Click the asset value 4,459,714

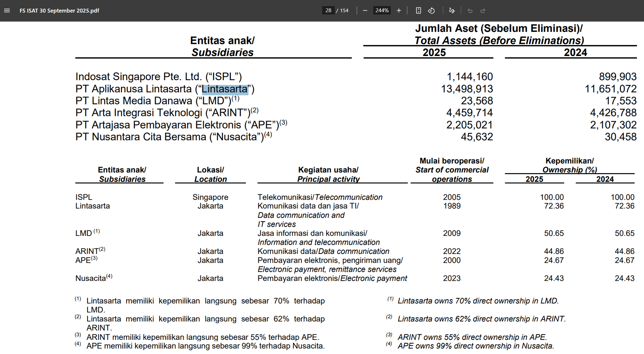pos(470,112)
